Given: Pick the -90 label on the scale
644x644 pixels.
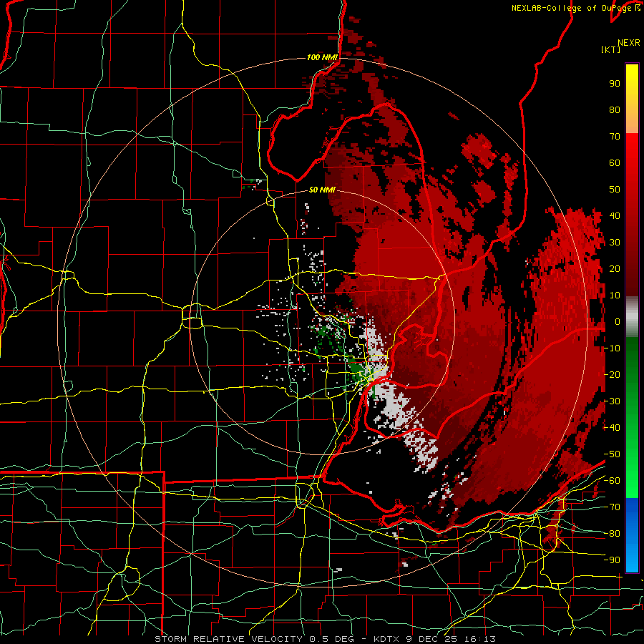Looking at the screenshot, I should [x=612, y=560].
